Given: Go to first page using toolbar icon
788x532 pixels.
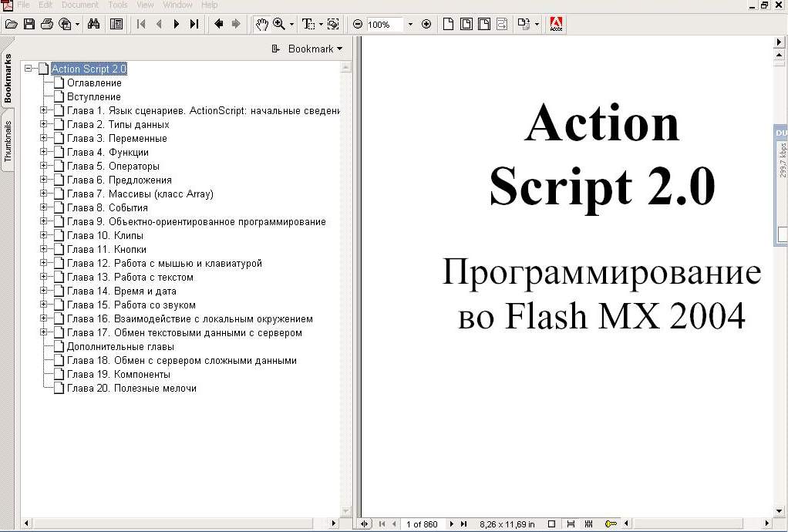Looking at the screenshot, I should [x=141, y=24].
